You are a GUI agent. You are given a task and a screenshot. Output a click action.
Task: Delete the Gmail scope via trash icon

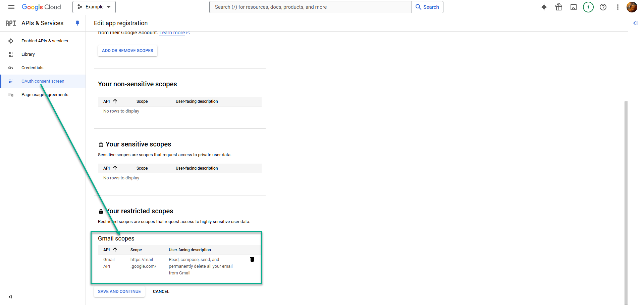point(252,259)
